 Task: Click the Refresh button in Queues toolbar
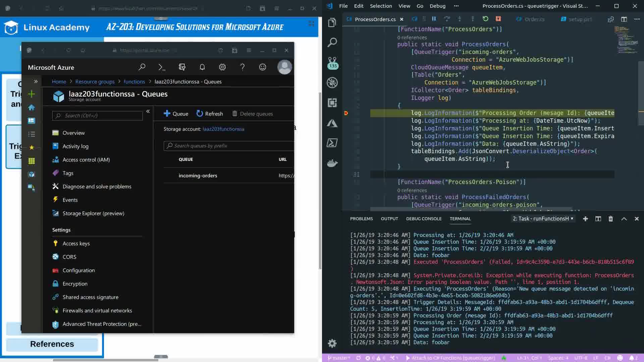tap(210, 114)
